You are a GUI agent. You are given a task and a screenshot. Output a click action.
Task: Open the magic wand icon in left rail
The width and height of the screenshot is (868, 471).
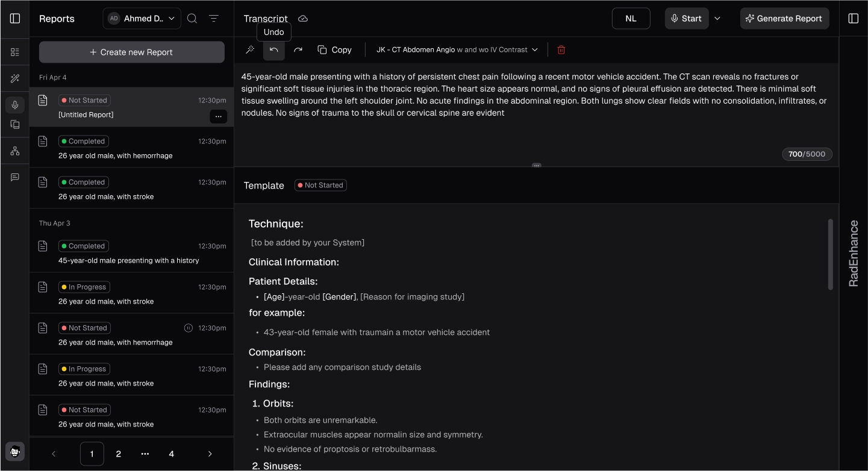[x=15, y=79]
